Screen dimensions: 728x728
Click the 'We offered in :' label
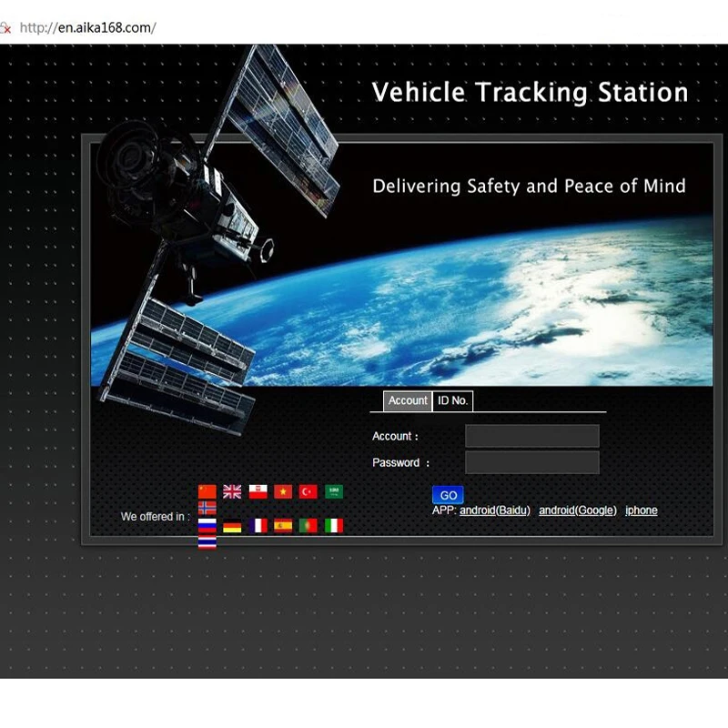156,516
